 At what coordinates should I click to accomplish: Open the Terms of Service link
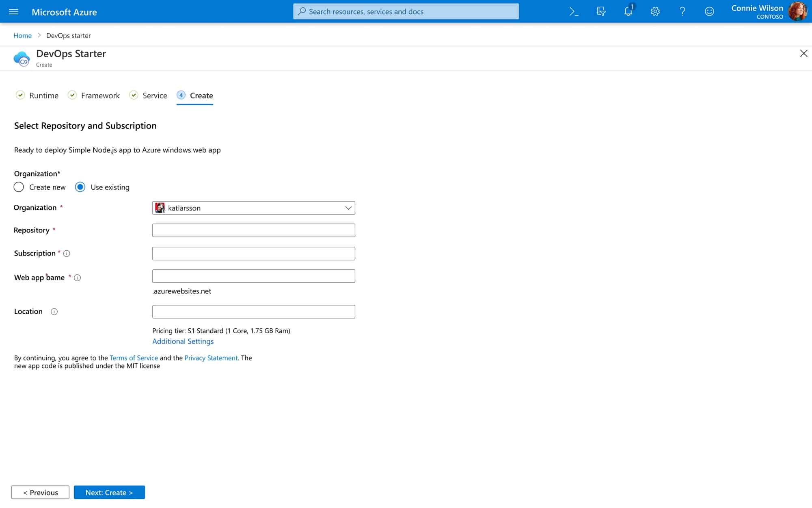click(134, 358)
